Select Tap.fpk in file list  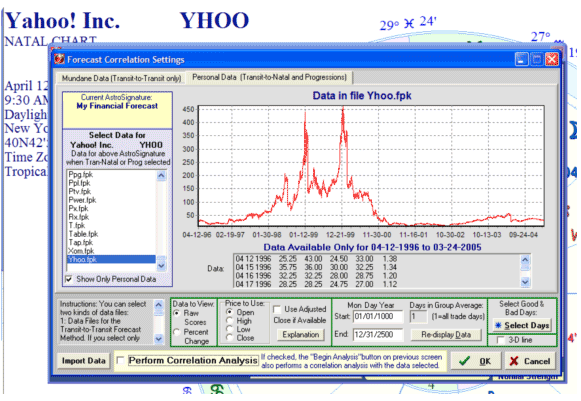(x=111, y=242)
